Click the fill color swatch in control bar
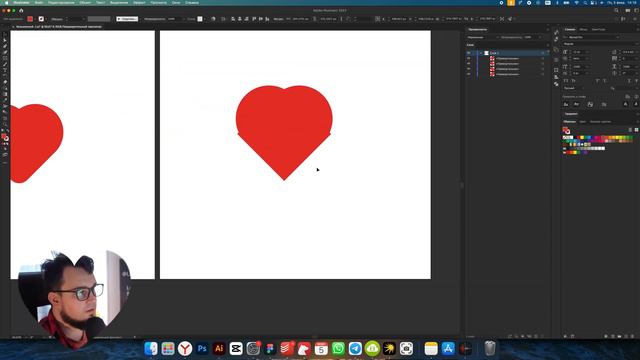 30,19
